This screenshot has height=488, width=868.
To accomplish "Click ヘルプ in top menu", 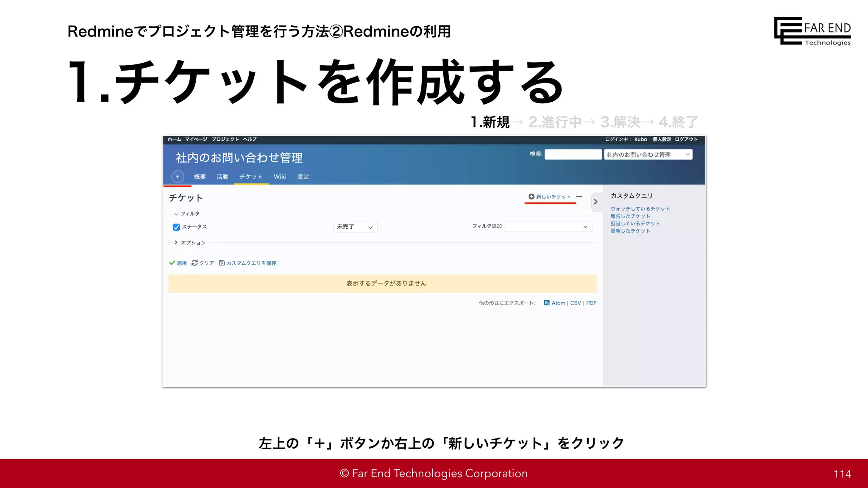I will tap(250, 139).
